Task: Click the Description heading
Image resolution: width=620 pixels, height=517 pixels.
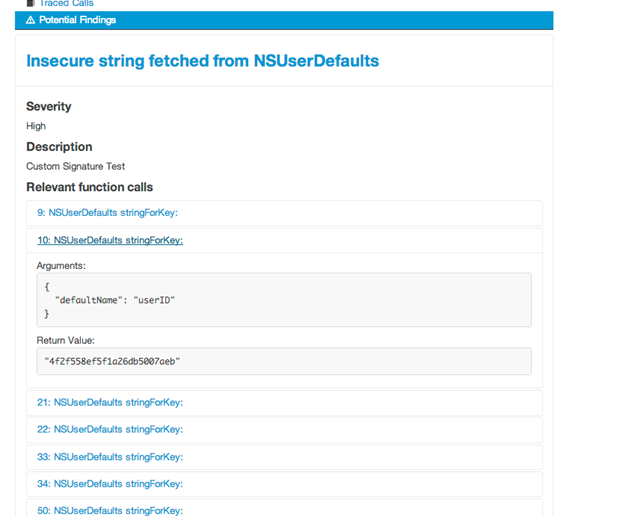Action: pyautogui.click(x=59, y=147)
